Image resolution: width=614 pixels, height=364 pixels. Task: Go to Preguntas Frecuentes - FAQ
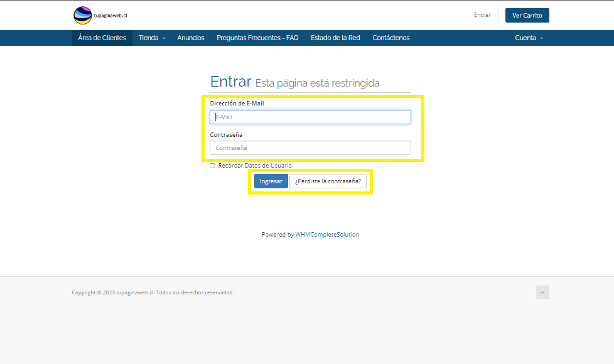click(257, 38)
